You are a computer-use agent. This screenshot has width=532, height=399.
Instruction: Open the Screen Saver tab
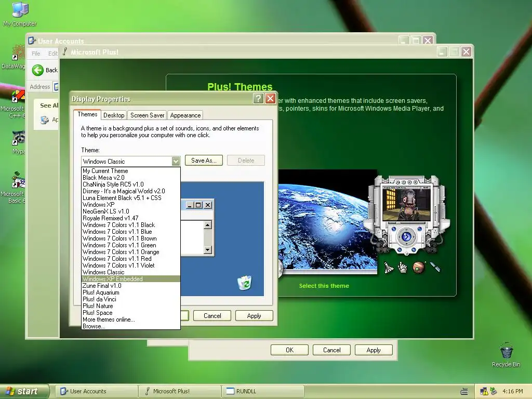147,115
